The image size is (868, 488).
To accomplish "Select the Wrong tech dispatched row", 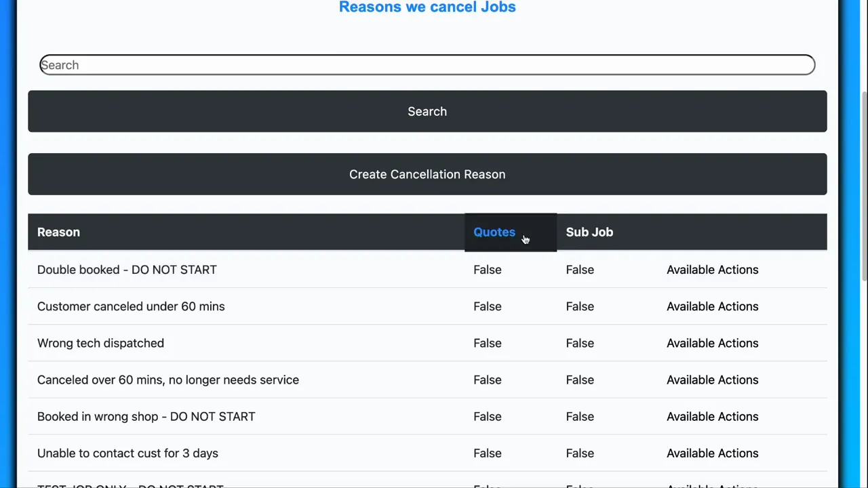I will click(x=100, y=343).
